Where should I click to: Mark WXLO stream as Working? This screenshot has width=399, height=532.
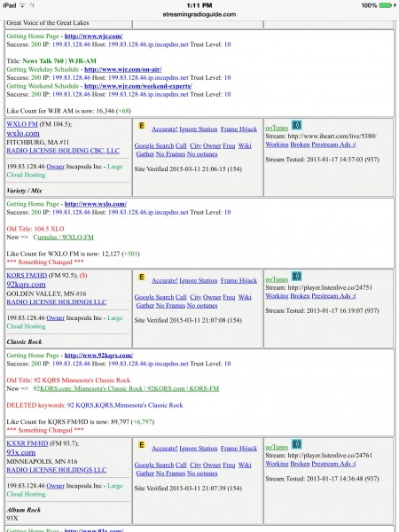click(x=277, y=145)
